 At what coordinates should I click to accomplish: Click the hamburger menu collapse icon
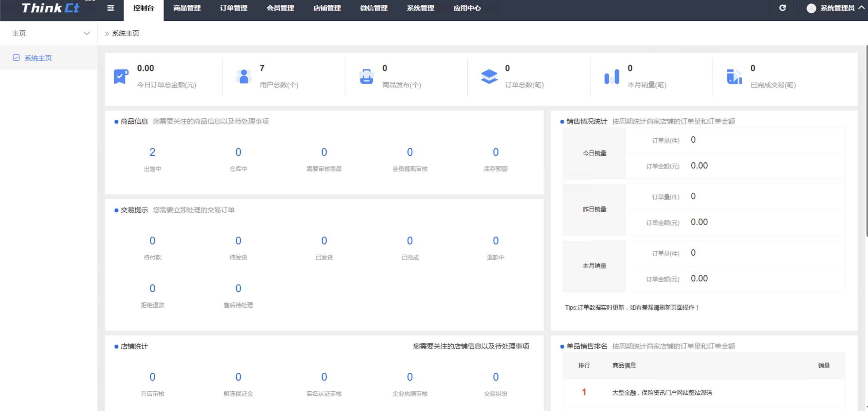111,8
